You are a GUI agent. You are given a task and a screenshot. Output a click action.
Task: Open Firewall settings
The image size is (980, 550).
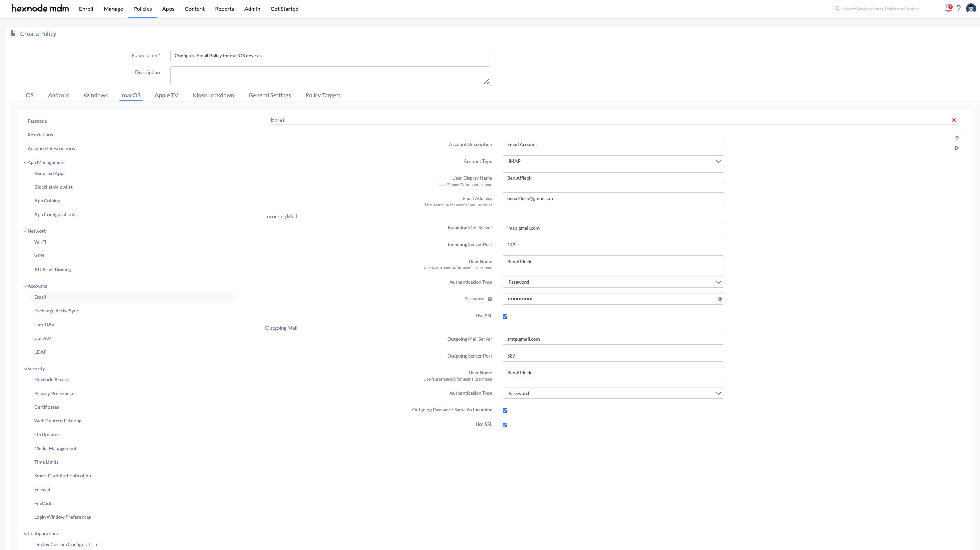point(43,489)
